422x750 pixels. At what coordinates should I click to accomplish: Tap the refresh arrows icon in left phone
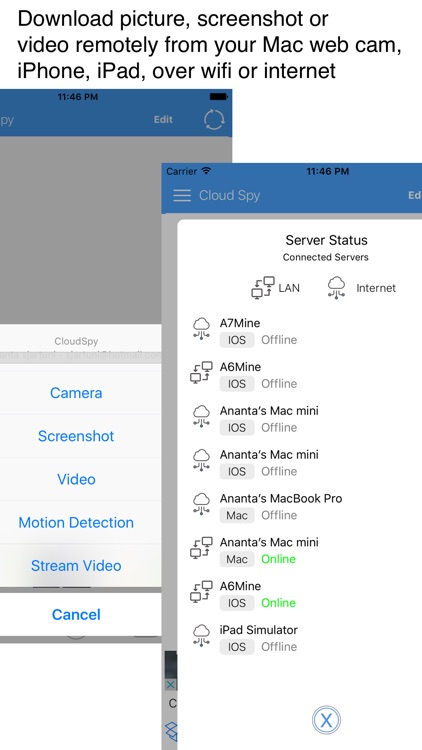(214, 120)
